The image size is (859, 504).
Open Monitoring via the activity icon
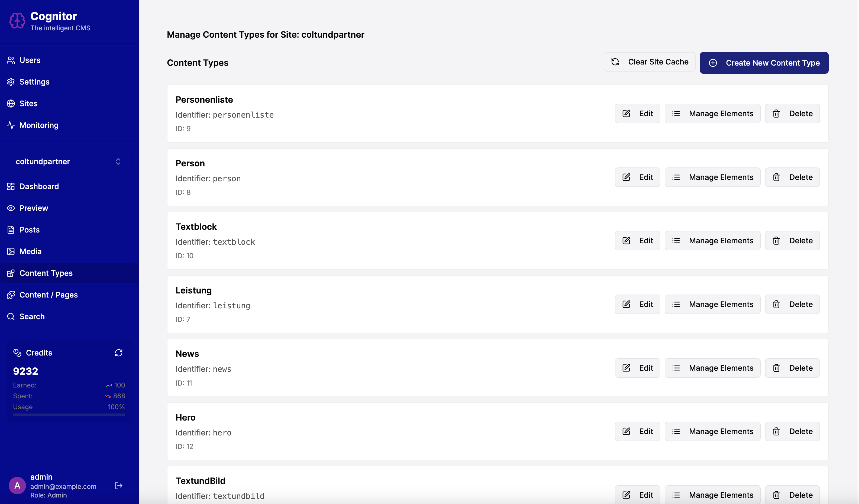(x=10, y=125)
